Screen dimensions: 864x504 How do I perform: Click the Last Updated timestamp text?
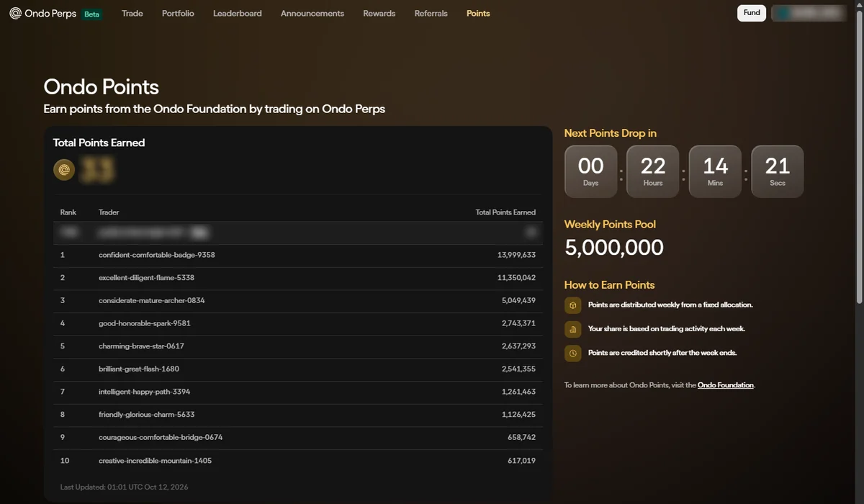click(x=125, y=487)
